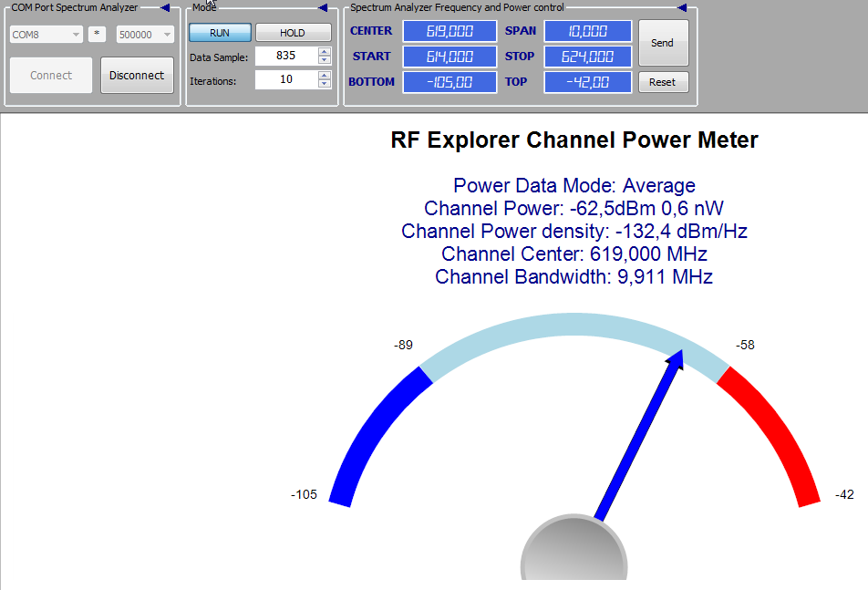Click the SPAN frequency field
Screen dimensions: 868x590
coord(588,31)
